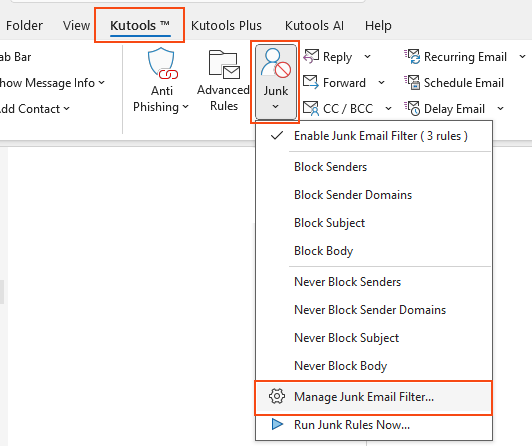This screenshot has height=446, width=532.
Task: Click the Recurring Email icon
Action: point(412,56)
